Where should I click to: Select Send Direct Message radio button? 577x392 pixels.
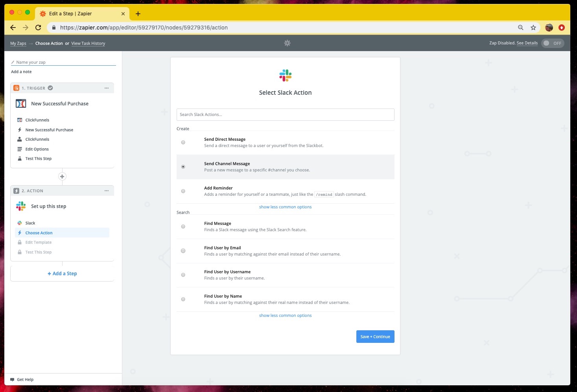[x=183, y=142]
